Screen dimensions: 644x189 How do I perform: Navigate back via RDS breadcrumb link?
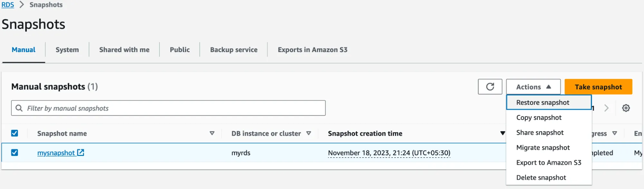point(8,4)
